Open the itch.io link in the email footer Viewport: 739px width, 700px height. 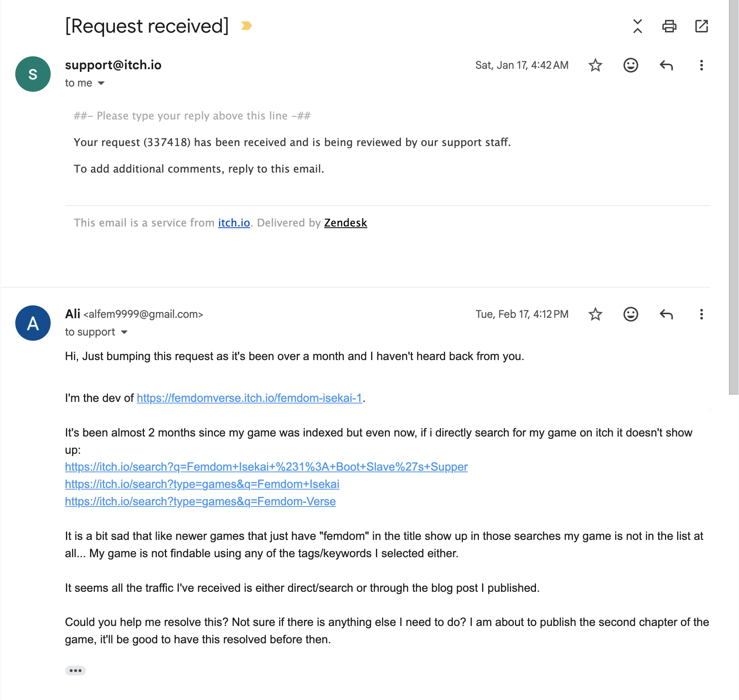[x=234, y=223]
